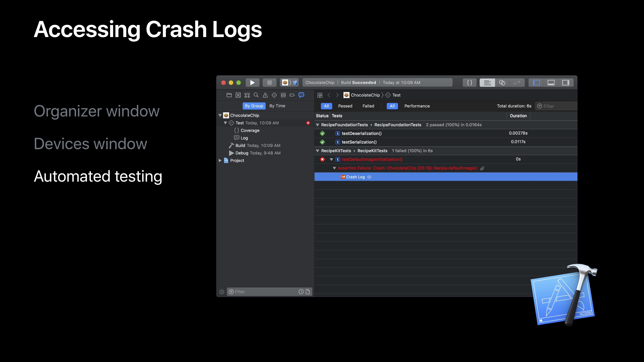Toggle the navigator panel visibility
Viewport: 644px width, 362px height.
point(536,82)
